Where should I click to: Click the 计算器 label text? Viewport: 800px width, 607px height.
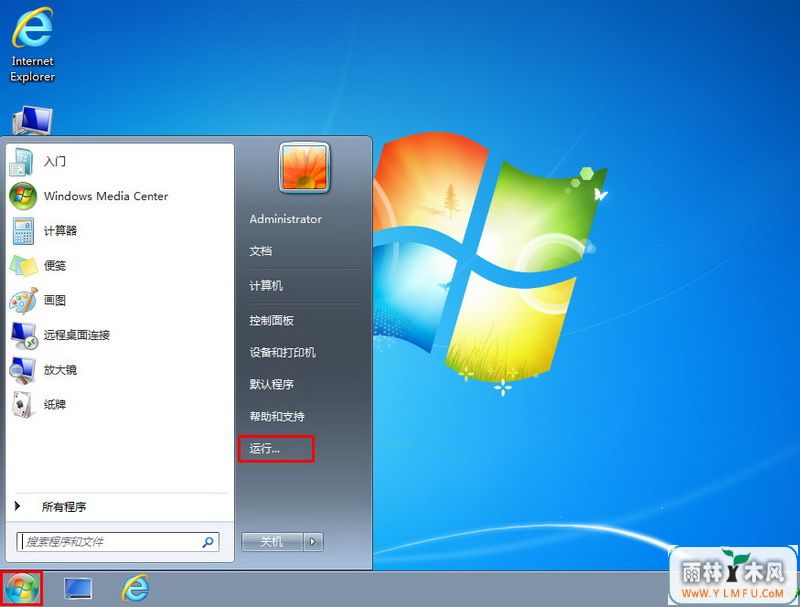pyautogui.click(x=60, y=231)
